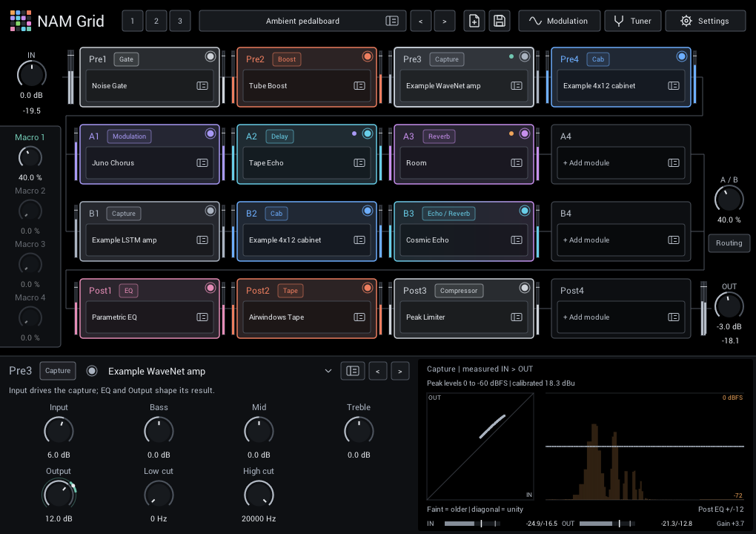Viewport: 756px width, 534px height.
Task: Open the browser icon on the Parametric EQ module
Action: coord(202,317)
